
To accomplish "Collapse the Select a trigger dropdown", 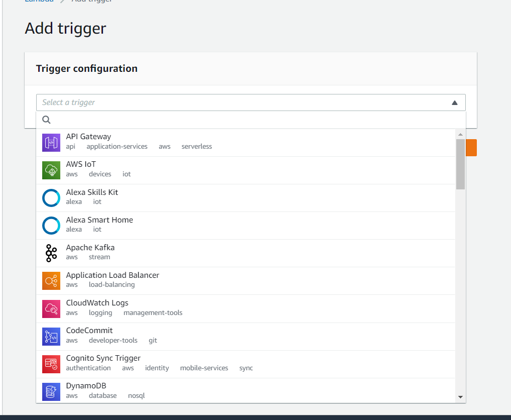I will [251, 102].
